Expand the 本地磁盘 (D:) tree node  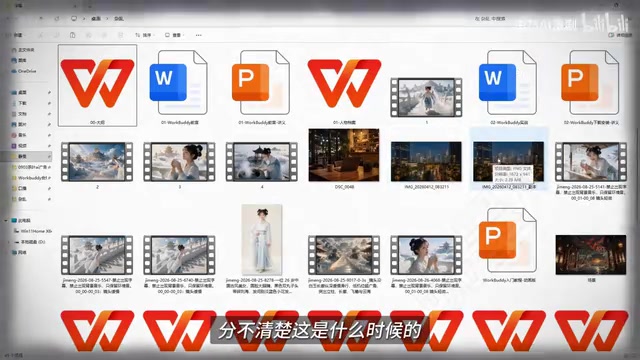click(x=9, y=242)
